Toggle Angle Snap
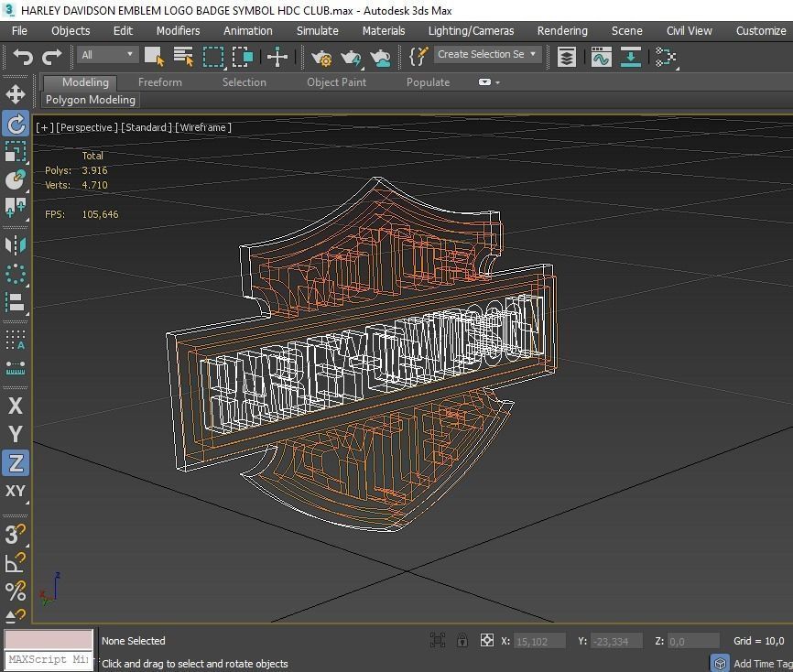793x672 pixels. [x=16, y=563]
